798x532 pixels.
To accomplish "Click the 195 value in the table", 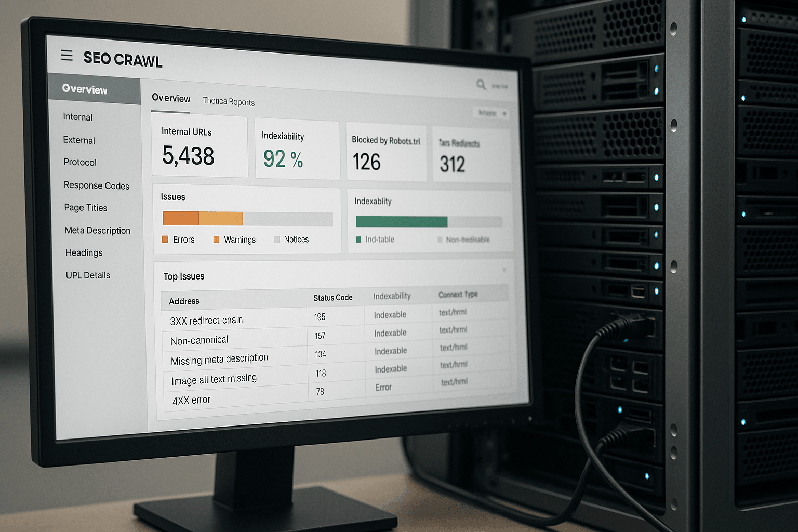I will coord(320,317).
